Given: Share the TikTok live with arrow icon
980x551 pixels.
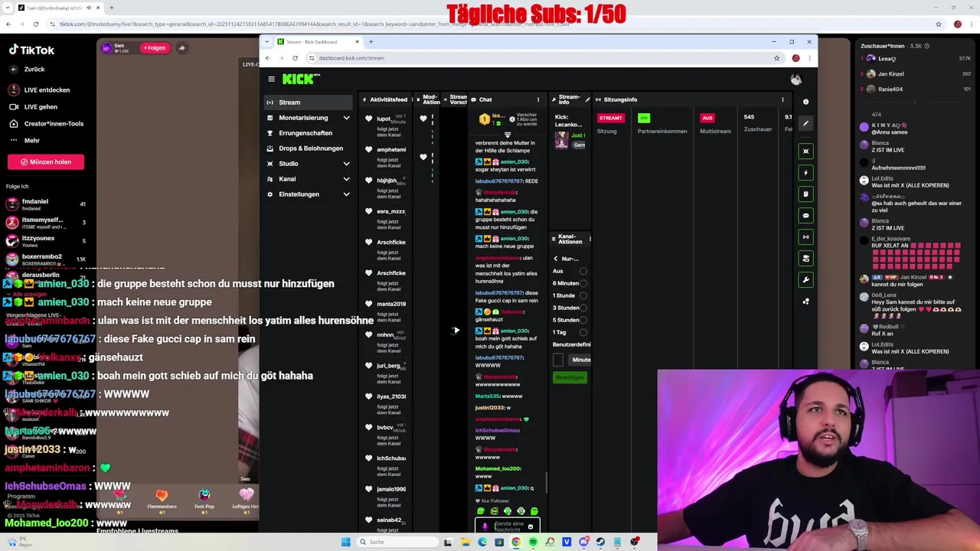Looking at the screenshot, I should (181, 48).
